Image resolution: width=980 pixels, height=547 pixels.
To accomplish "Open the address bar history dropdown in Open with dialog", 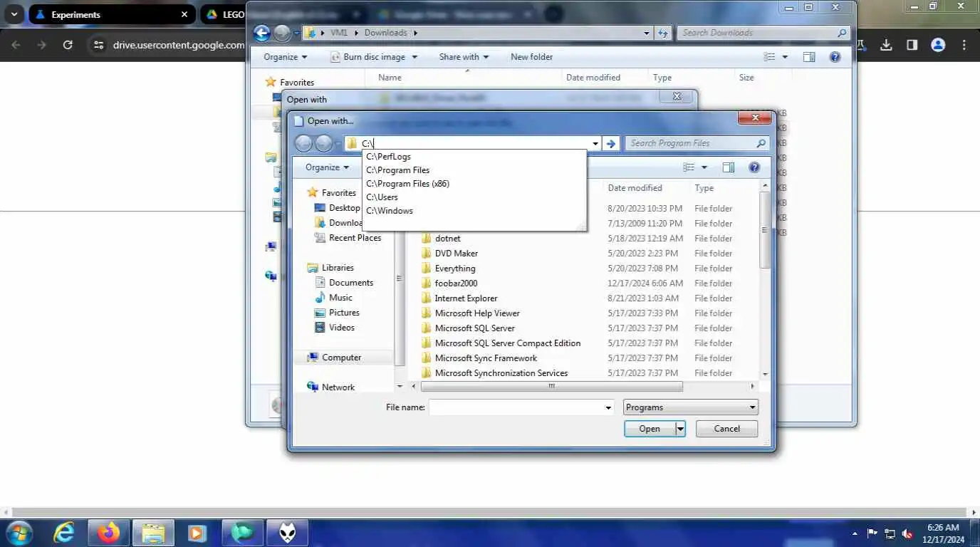I will pos(595,143).
